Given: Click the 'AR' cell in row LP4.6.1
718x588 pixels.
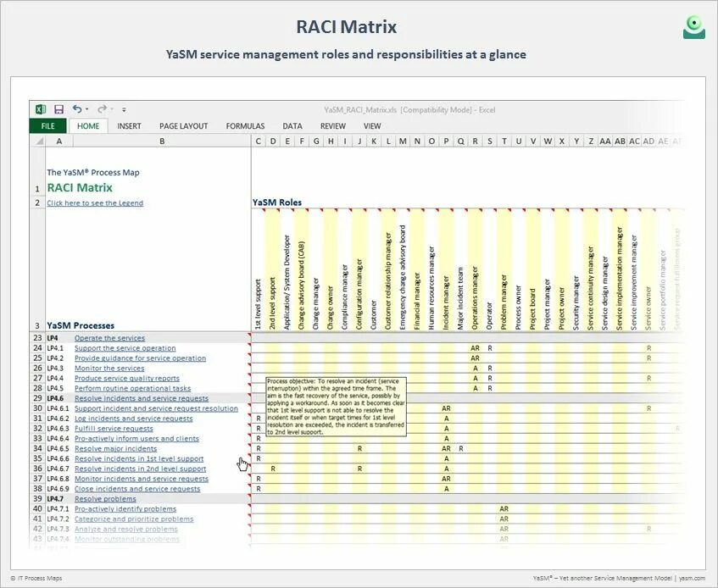Looking at the screenshot, I should point(446,408).
